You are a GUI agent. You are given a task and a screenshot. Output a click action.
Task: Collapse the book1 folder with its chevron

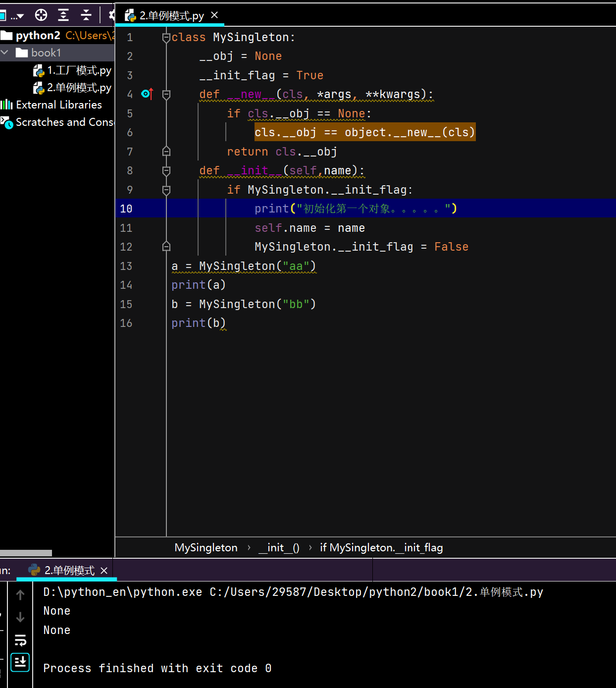(5, 53)
